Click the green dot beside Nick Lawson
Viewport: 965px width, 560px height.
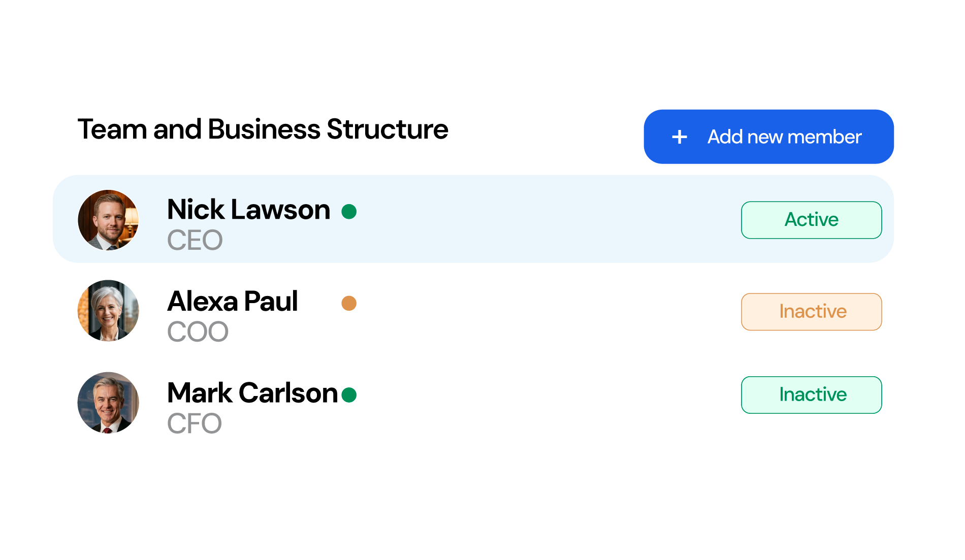(349, 211)
